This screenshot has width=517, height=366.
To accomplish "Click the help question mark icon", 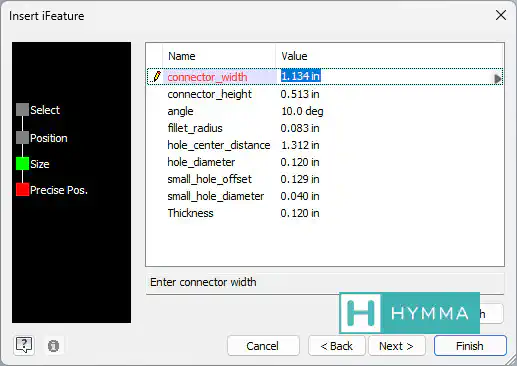I will pos(24,345).
